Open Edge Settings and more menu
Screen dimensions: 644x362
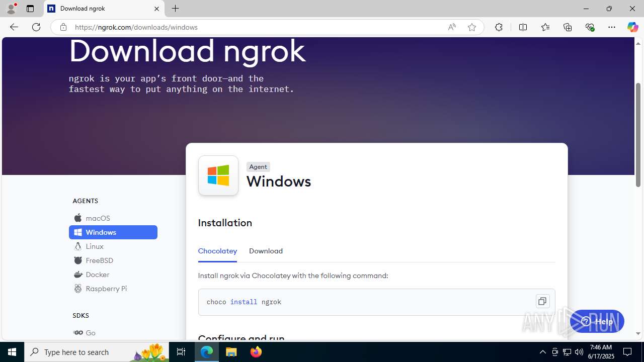coord(612,27)
